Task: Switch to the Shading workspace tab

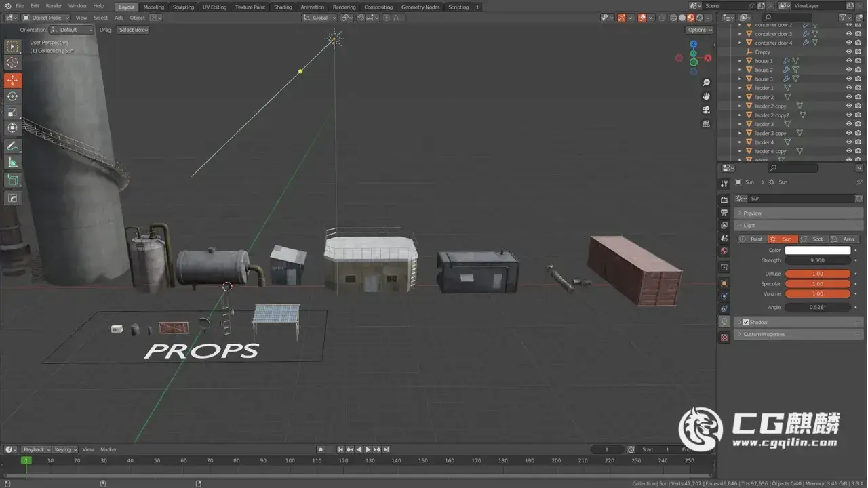Action: pos(283,7)
